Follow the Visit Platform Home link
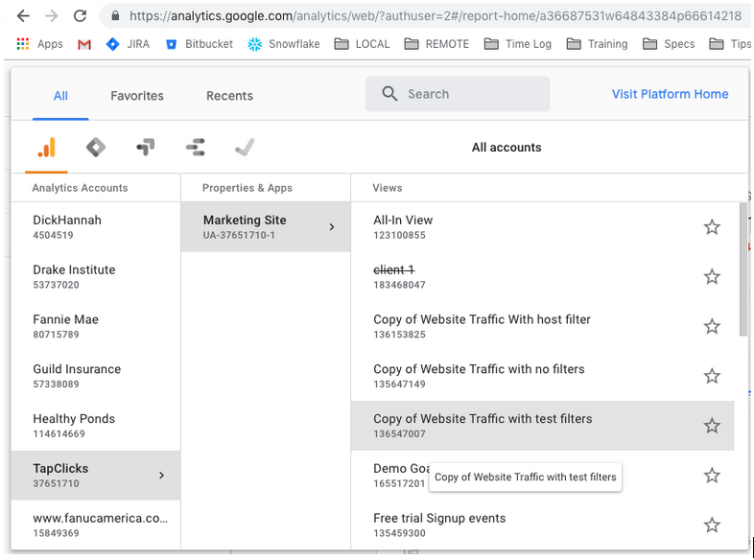This screenshot has height=560, width=754. click(670, 94)
